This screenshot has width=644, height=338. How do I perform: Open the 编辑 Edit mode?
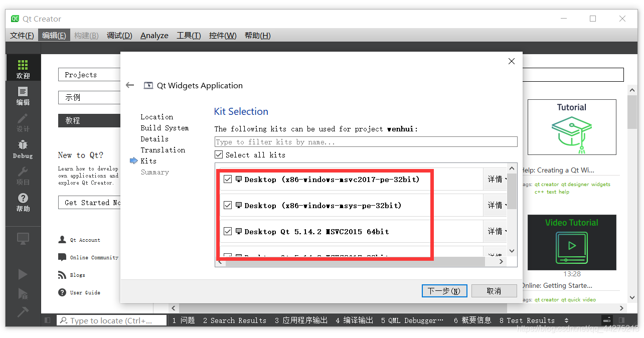[23, 95]
